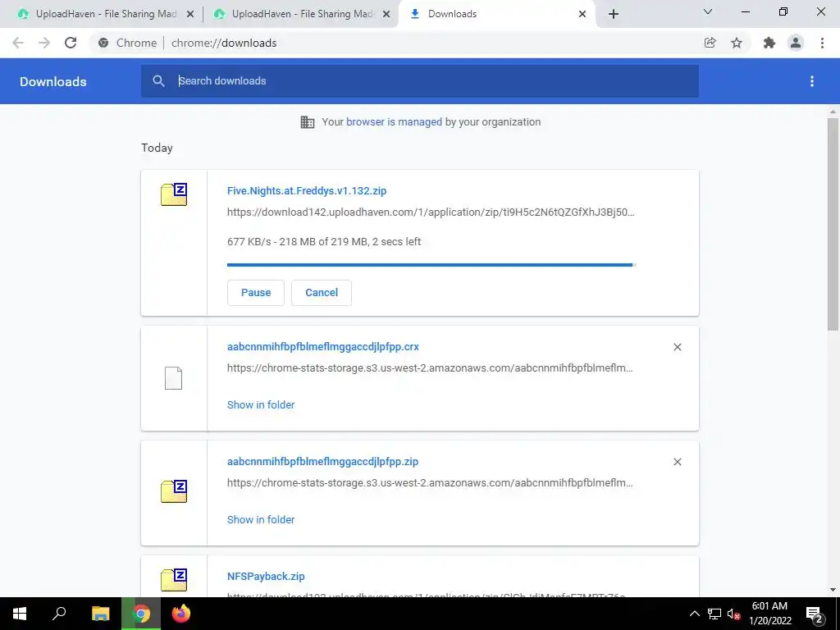Image resolution: width=840 pixels, height=630 pixels.
Task: Click the download progress bar
Action: 431,265
